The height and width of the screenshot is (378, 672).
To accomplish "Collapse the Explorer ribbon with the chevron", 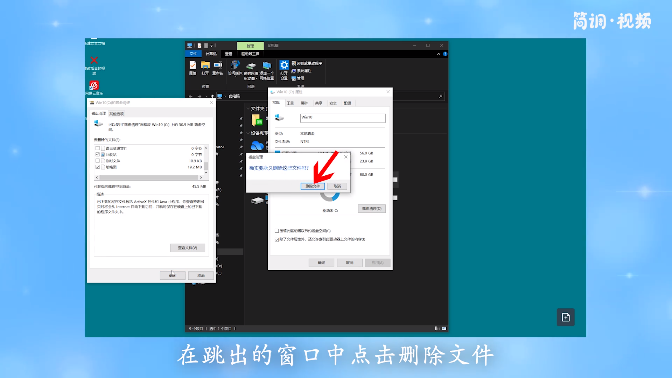I will tap(438, 54).
